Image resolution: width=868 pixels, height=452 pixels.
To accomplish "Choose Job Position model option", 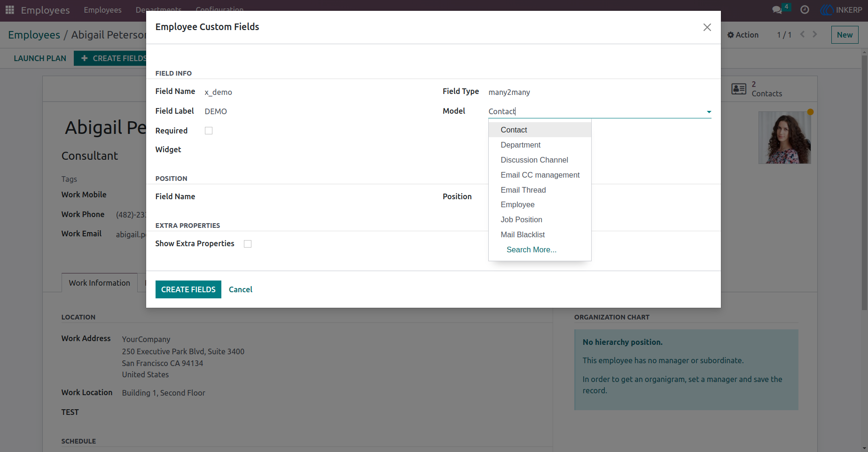I will [540, 219].
